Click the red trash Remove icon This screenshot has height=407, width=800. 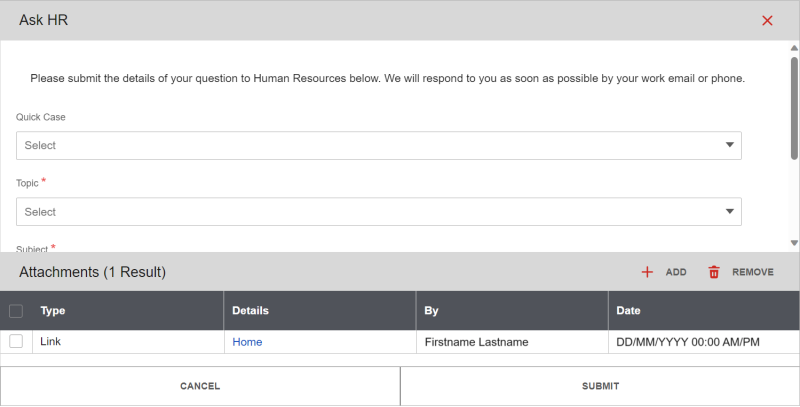coord(714,272)
